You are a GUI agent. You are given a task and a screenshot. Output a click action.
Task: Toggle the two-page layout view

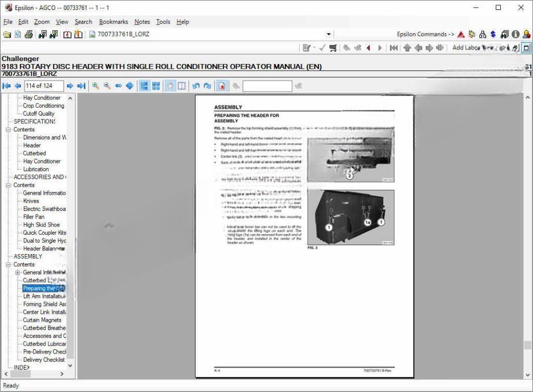182,85
